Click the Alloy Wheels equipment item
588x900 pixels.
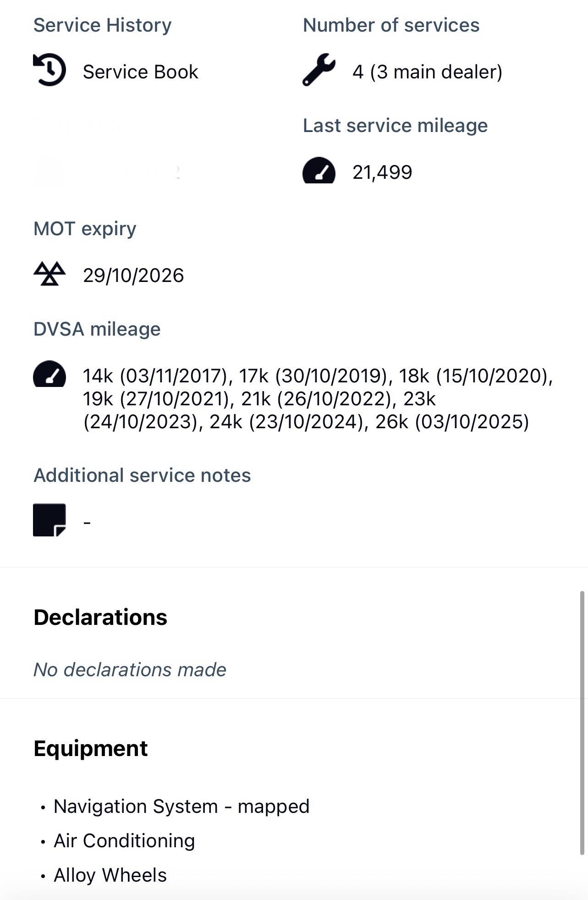[110, 875]
